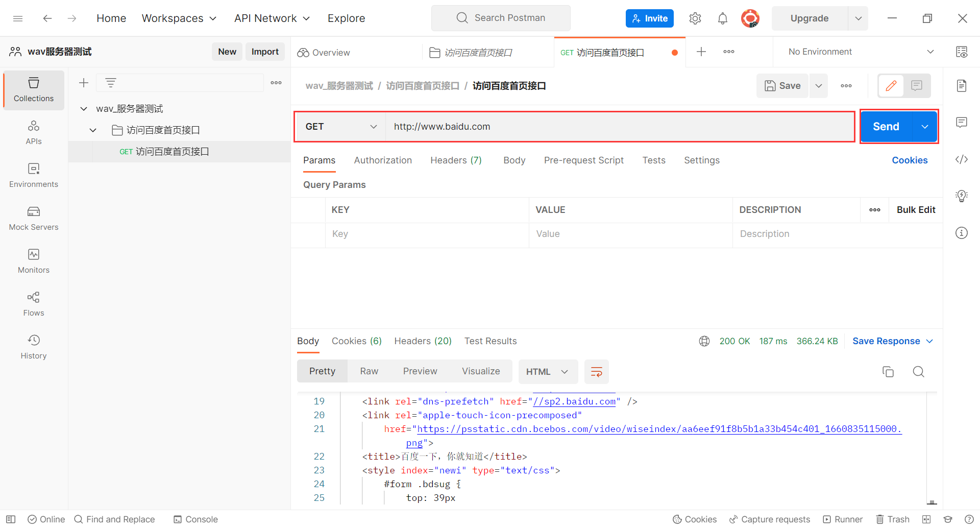Switch to comment mode icon
Screen dimensions: 980x528
tap(917, 86)
